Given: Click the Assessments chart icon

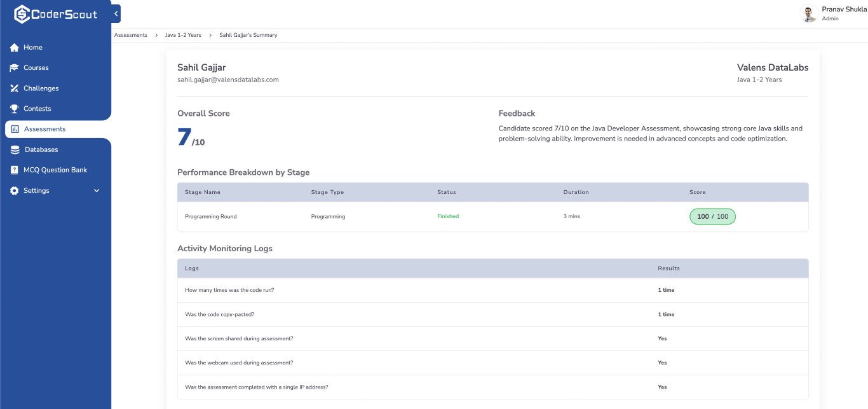Looking at the screenshot, I should pos(15,129).
